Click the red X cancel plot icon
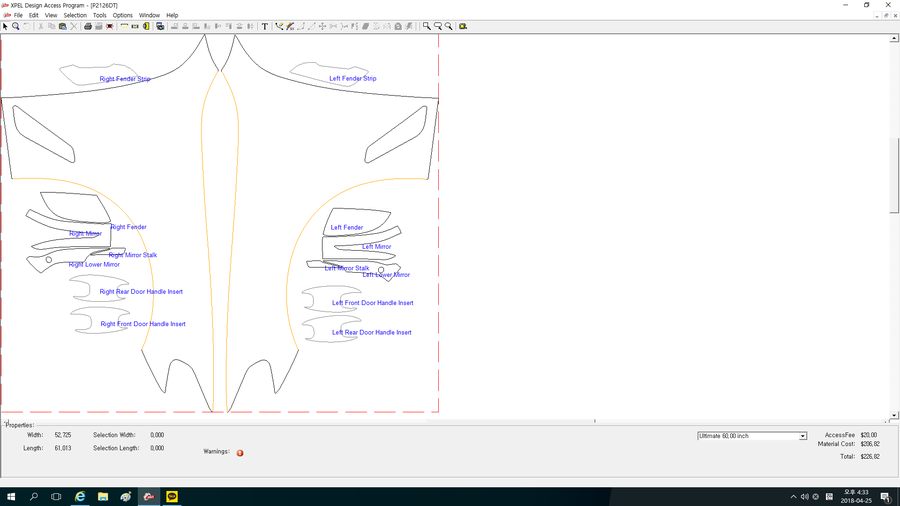 pos(110,26)
